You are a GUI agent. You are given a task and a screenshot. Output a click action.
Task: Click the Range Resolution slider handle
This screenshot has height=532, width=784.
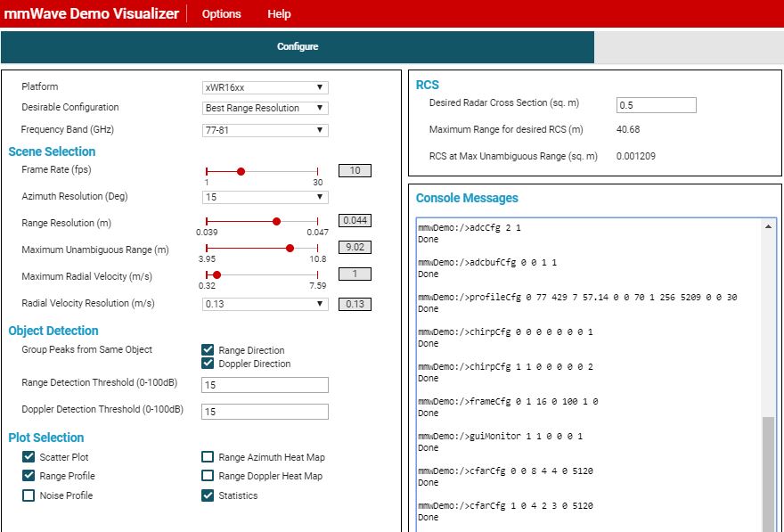pyautogui.click(x=276, y=222)
